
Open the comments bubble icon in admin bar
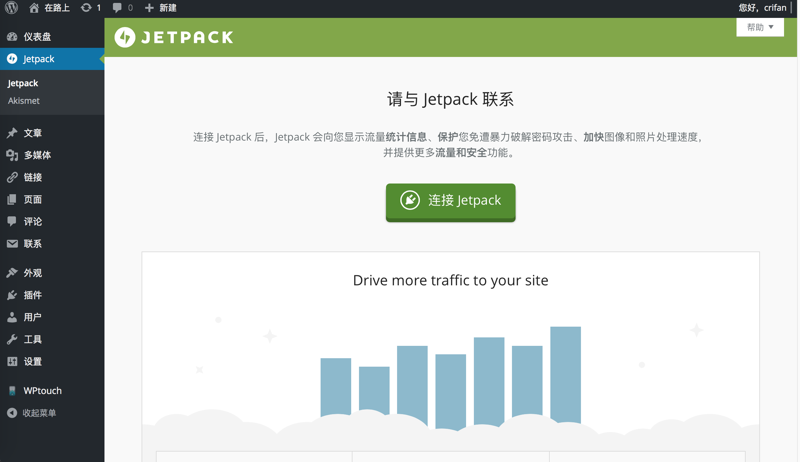coord(117,8)
